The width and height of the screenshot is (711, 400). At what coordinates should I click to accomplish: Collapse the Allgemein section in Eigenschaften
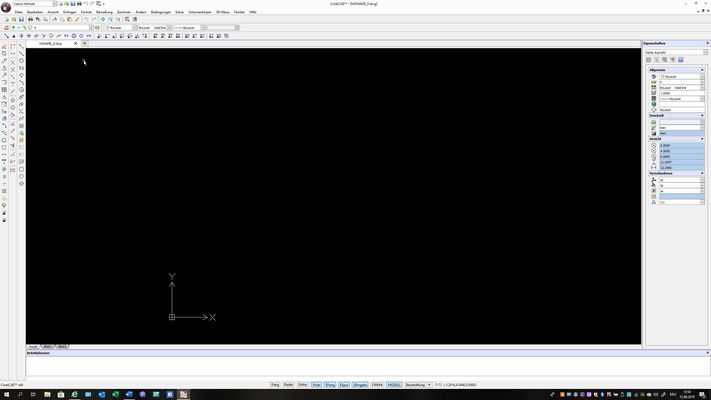coord(702,70)
